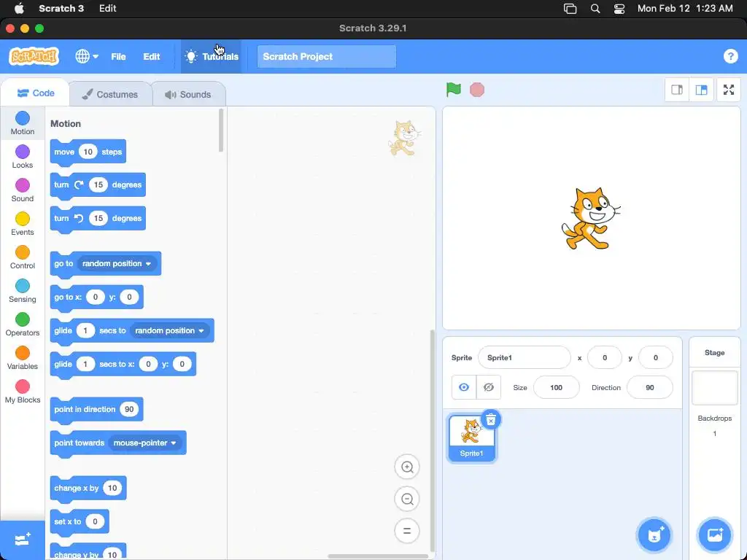Switch to small stage layout
Screen dimensions: 747x560
click(x=677, y=90)
